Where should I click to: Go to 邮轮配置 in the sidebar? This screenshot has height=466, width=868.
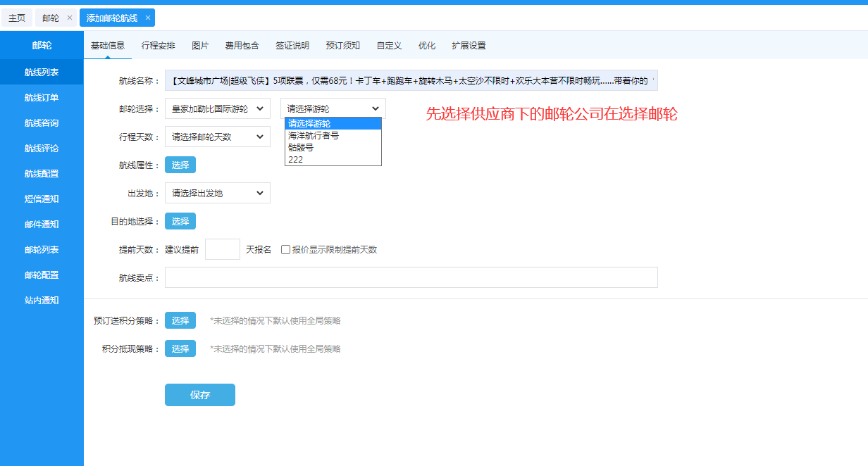pos(42,275)
